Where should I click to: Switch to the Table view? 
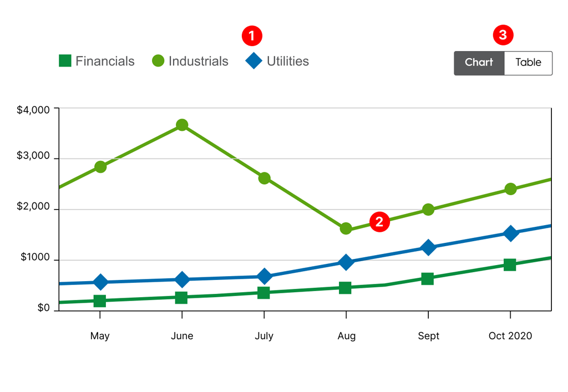coord(528,63)
